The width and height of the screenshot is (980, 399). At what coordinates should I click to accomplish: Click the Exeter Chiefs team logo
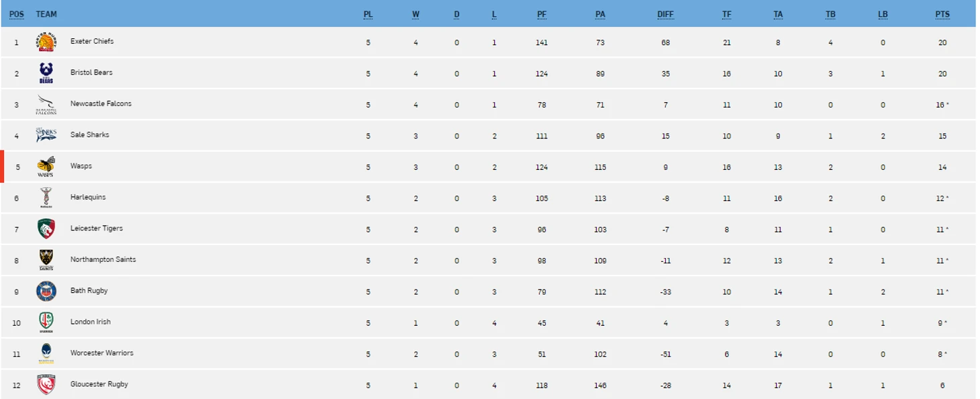(46, 42)
